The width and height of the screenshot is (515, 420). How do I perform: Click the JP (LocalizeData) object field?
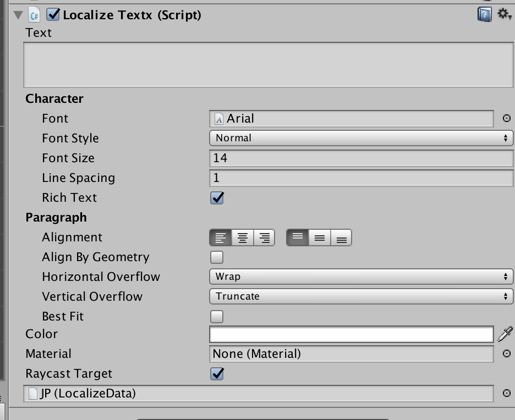click(259, 394)
